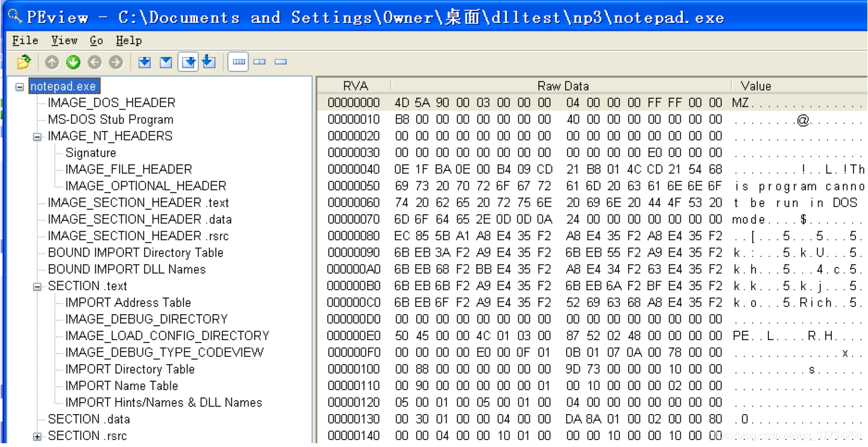Select BOUND IMPORT DLL Names item
Screen dimensions: 868x447
point(127,269)
